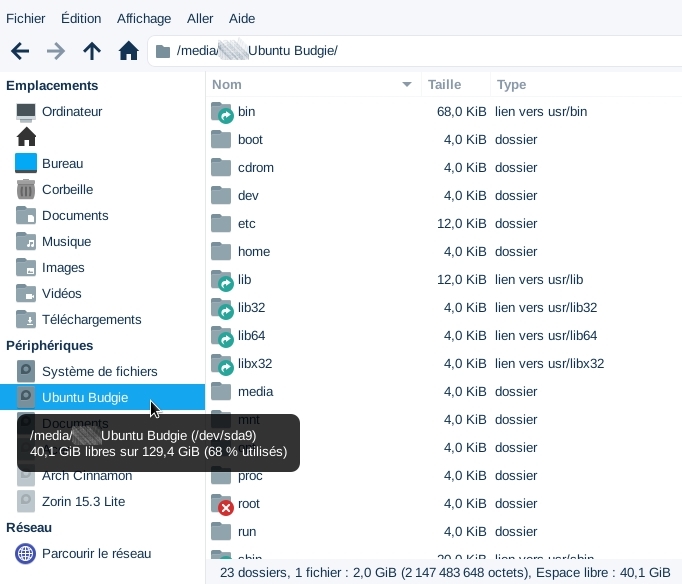Sort by the Nom column dropdown arrow
The image size is (682, 584).
[406, 85]
